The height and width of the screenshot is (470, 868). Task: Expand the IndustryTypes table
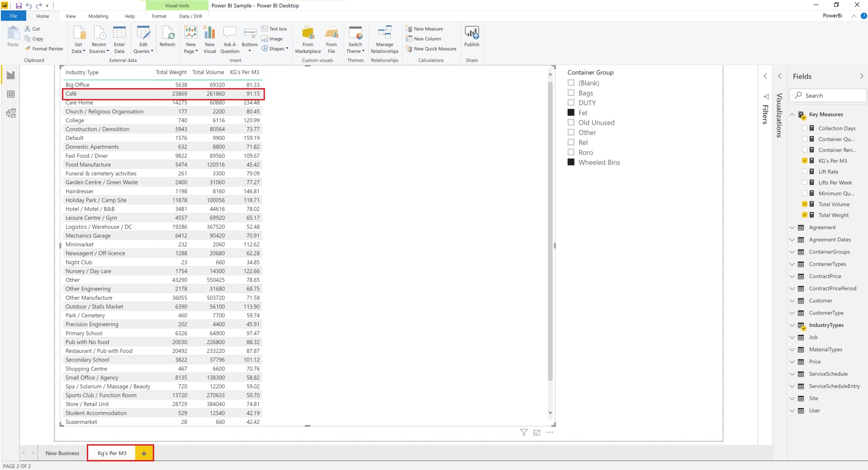(x=792, y=325)
